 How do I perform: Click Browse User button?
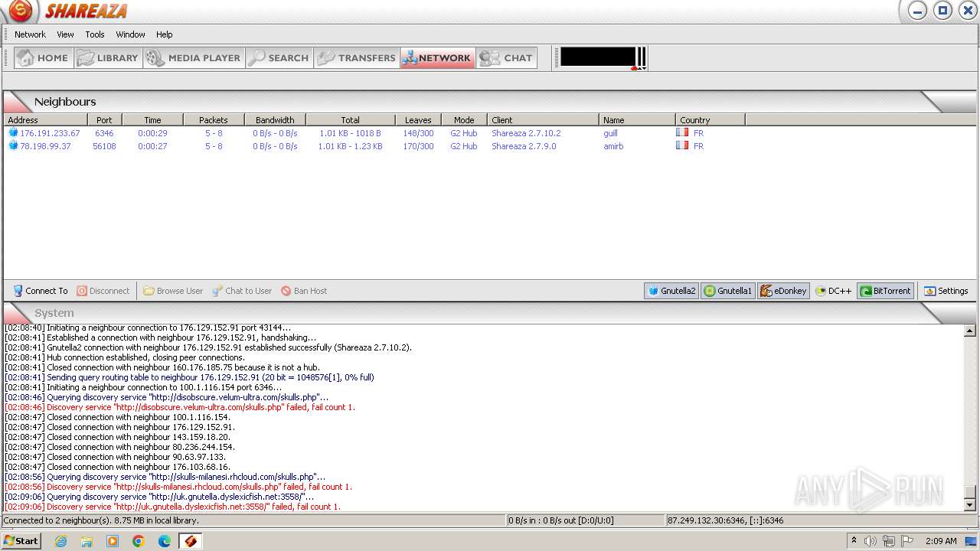point(173,291)
